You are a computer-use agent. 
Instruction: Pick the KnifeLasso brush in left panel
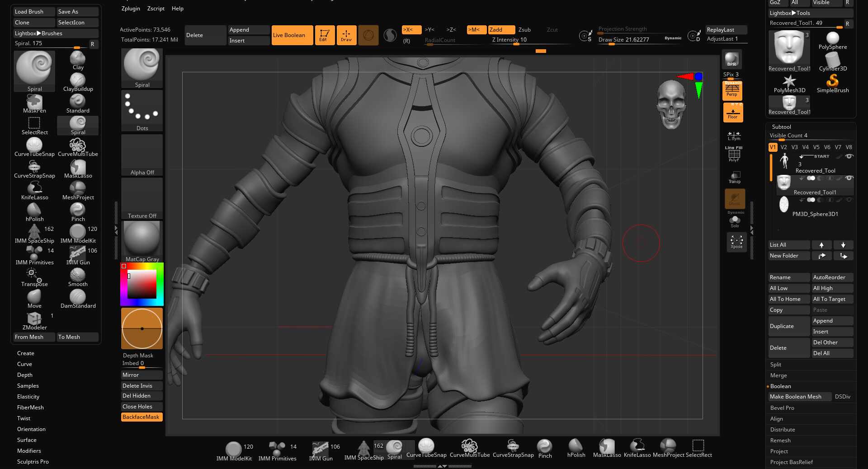tap(34, 190)
